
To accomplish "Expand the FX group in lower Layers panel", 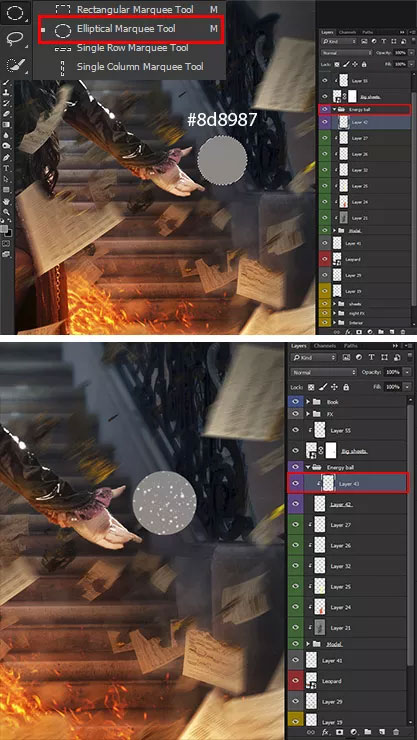I will point(309,414).
